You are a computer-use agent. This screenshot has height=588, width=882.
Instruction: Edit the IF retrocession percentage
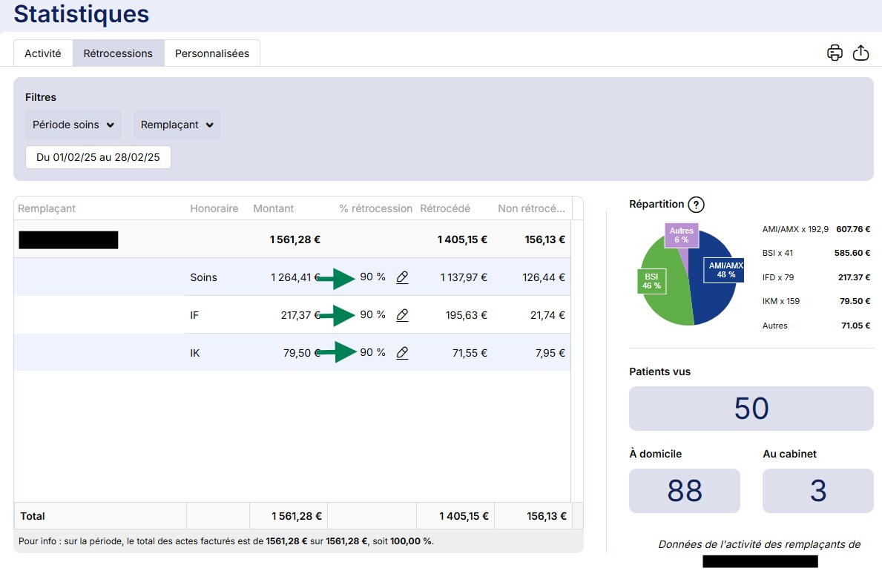(402, 315)
